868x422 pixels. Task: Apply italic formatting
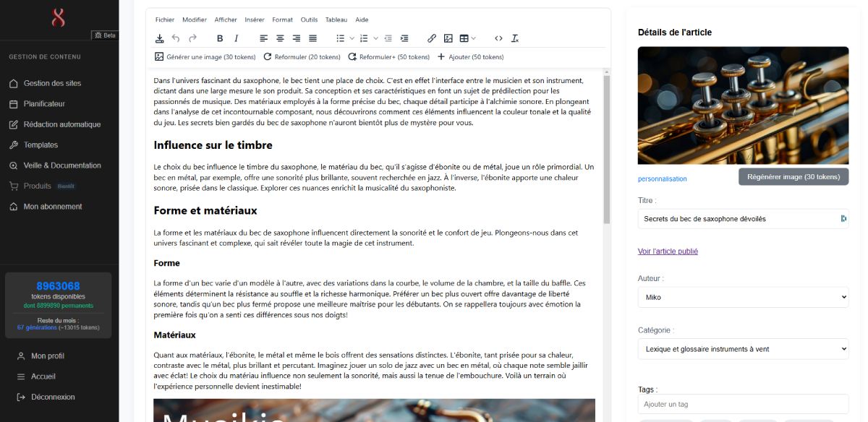click(235, 38)
